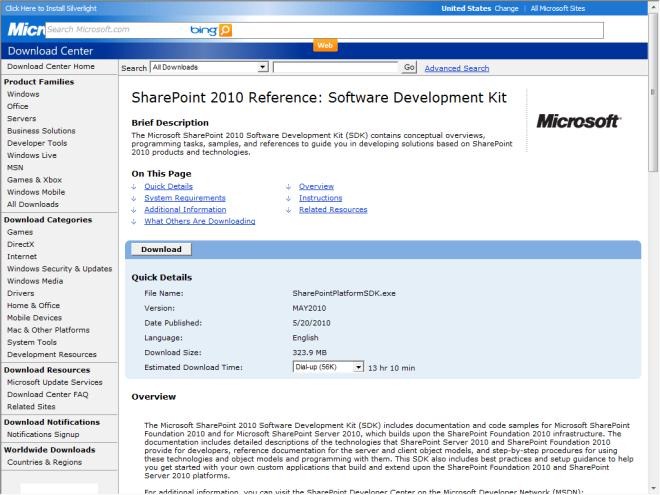
Task: Click the 5/20/2010 date published value
Action: [x=311, y=323]
